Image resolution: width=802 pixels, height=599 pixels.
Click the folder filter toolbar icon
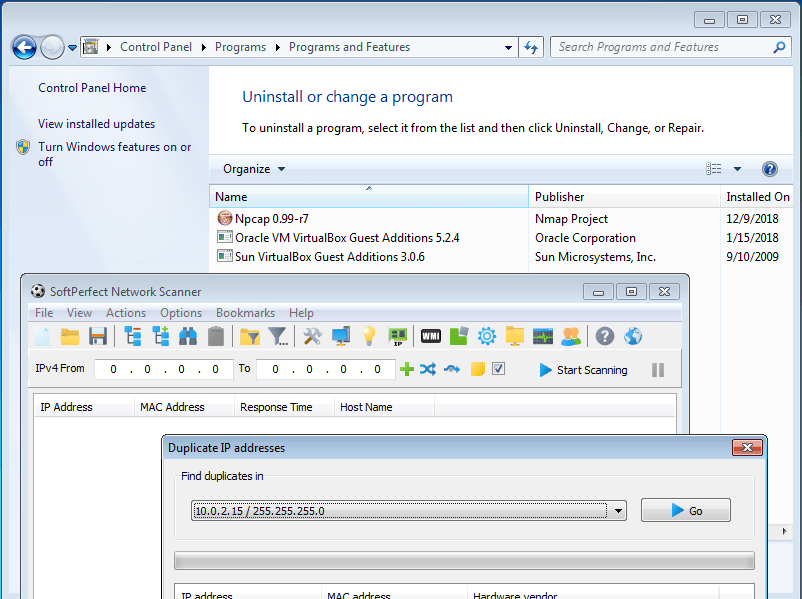click(250, 337)
